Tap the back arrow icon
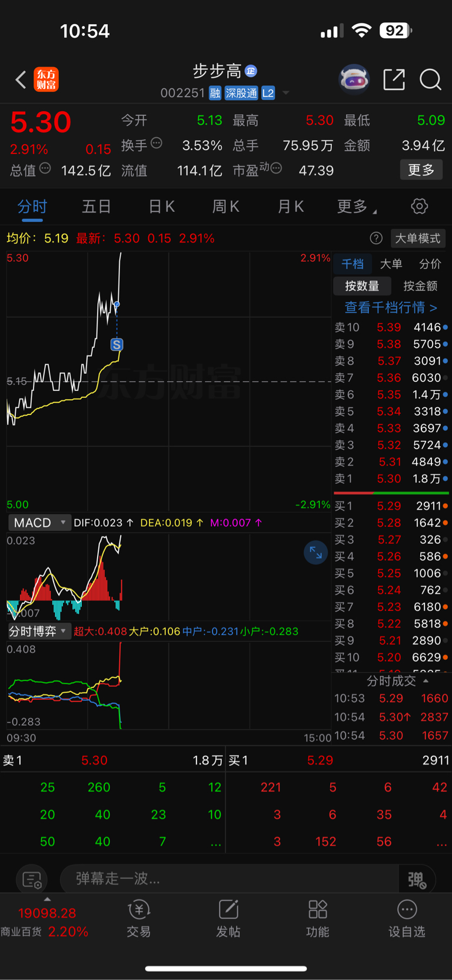The width and height of the screenshot is (452, 980). point(21,79)
